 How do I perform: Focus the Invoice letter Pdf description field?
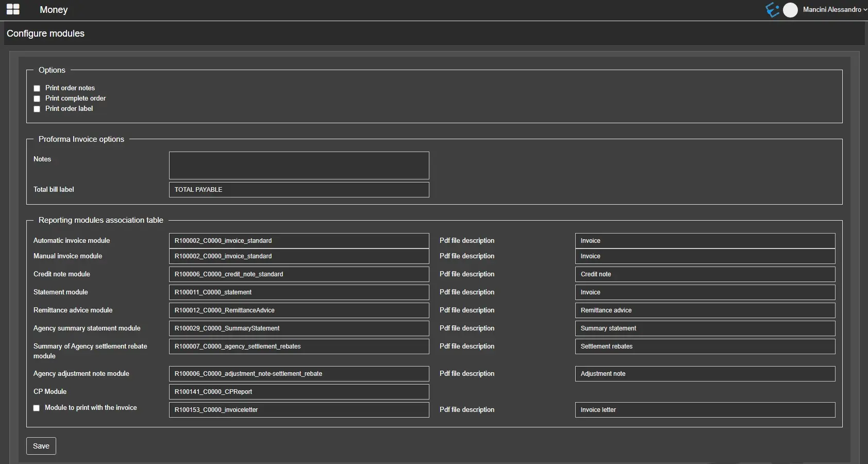(705, 410)
